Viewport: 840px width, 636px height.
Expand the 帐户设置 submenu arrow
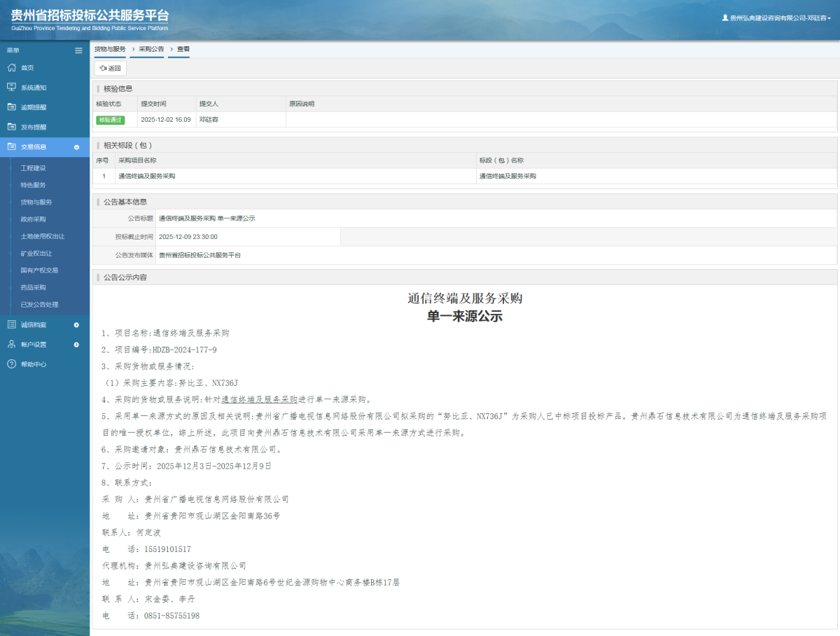tap(77, 344)
